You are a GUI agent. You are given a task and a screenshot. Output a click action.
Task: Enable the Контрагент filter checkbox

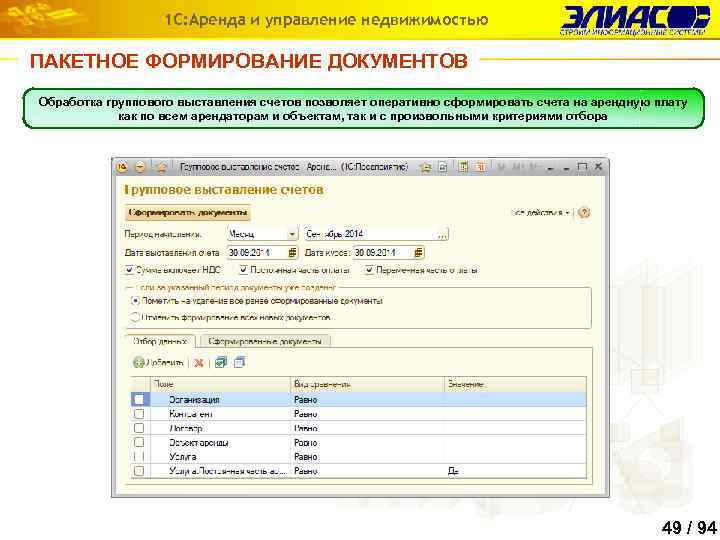click(139, 414)
